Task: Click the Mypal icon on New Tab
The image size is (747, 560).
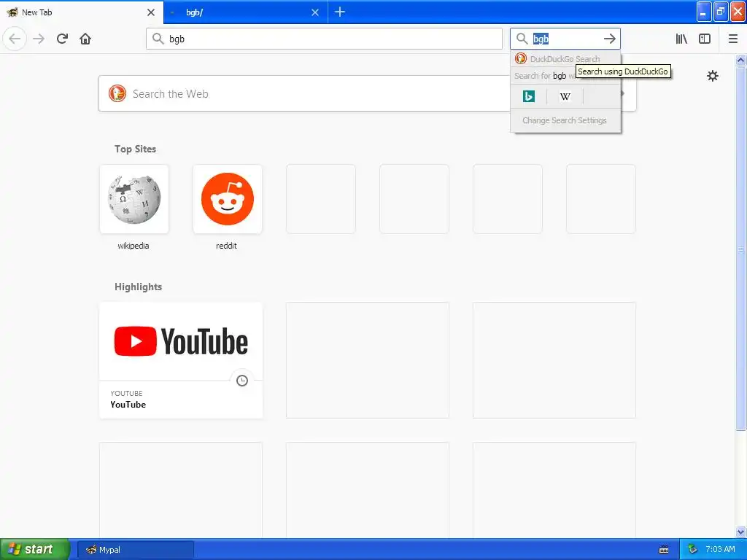Action: pyautogui.click(x=12, y=12)
